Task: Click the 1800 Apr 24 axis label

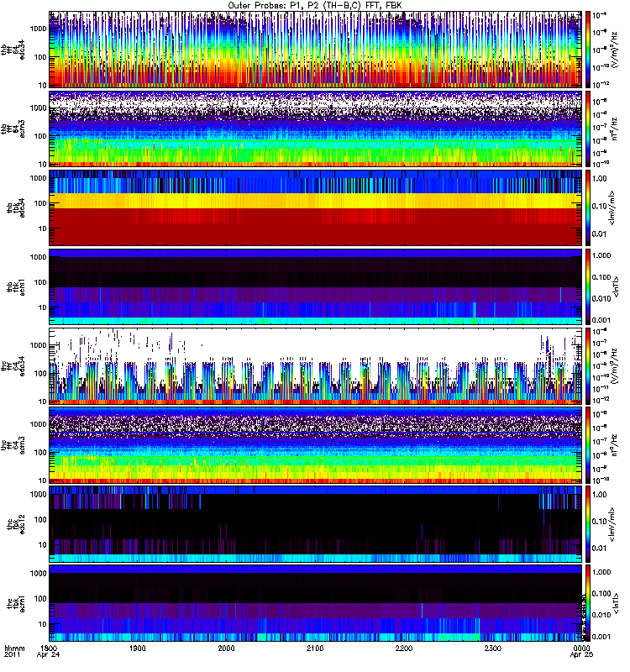Action: pyautogui.click(x=49, y=651)
